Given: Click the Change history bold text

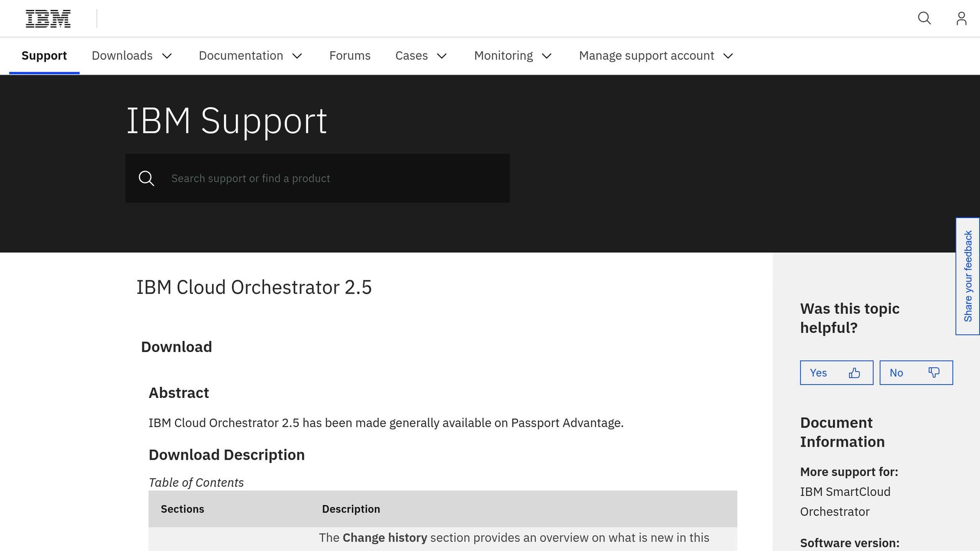Looking at the screenshot, I should pyautogui.click(x=385, y=538).
